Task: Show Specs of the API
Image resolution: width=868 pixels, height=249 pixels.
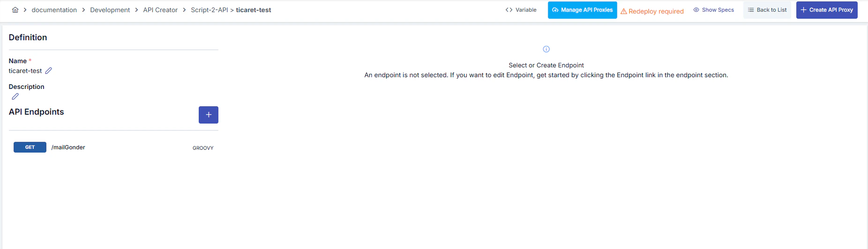Action: pyautogui.click(x=713, y=10)
